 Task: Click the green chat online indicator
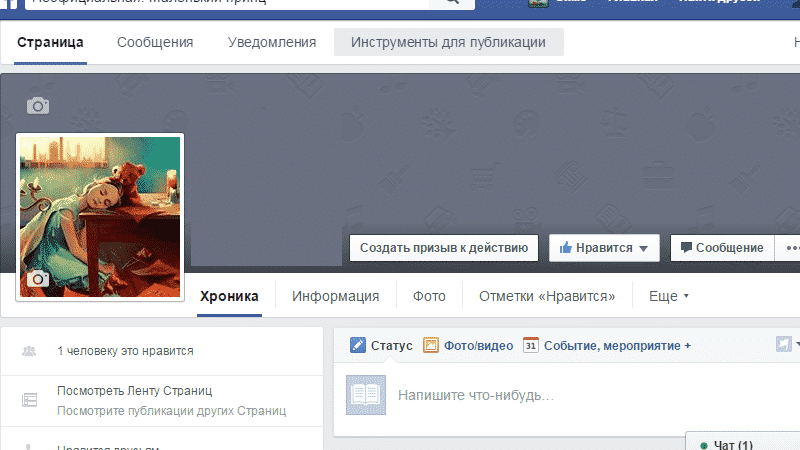(704, 445)
